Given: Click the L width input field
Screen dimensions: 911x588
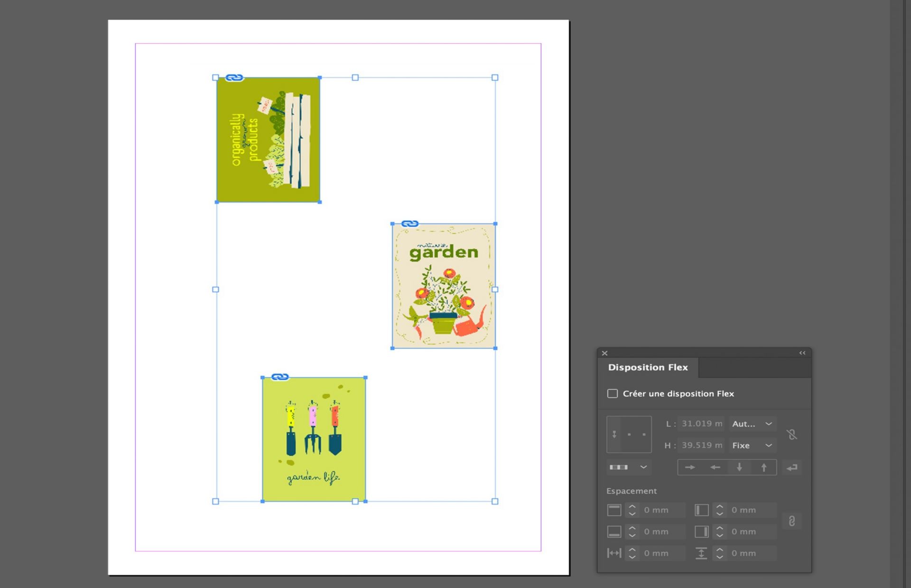Looking at the screenshot, I should click(x=702, y=424).
